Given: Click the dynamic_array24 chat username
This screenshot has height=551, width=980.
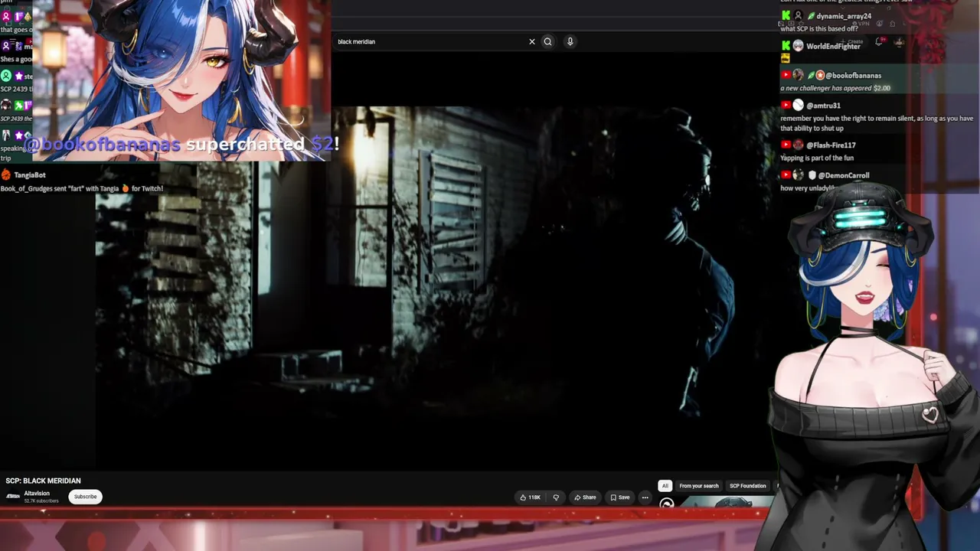Looking at the screenshot, I should pyautogui.click(x=844, y=16).
